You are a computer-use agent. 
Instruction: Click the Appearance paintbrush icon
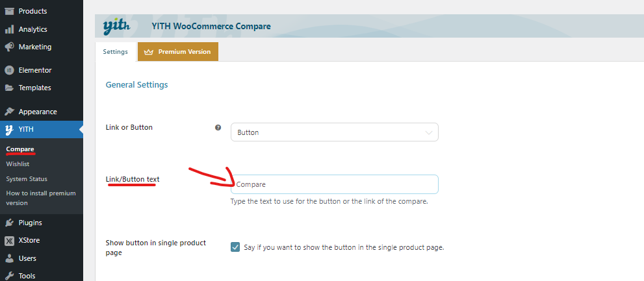tap(10, 112)
